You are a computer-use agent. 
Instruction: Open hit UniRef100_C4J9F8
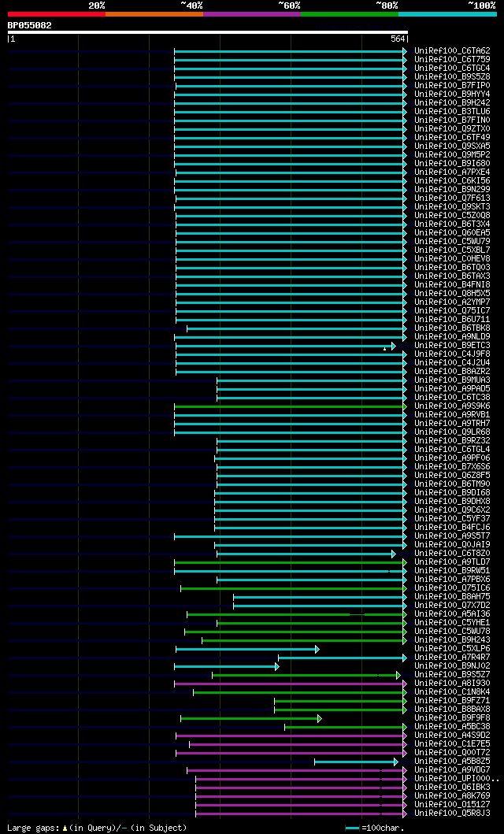pyautogui.click(x=453, y=354)
